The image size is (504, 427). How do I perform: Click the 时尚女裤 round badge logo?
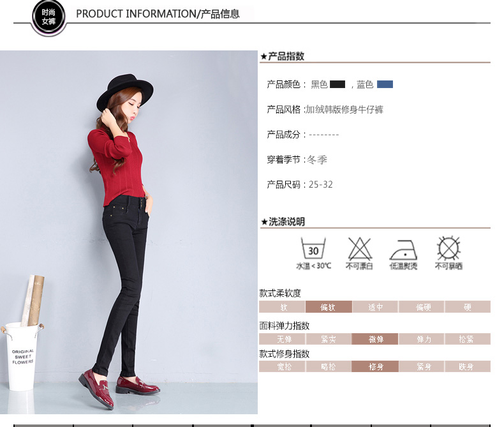click(x=48, y=17)
